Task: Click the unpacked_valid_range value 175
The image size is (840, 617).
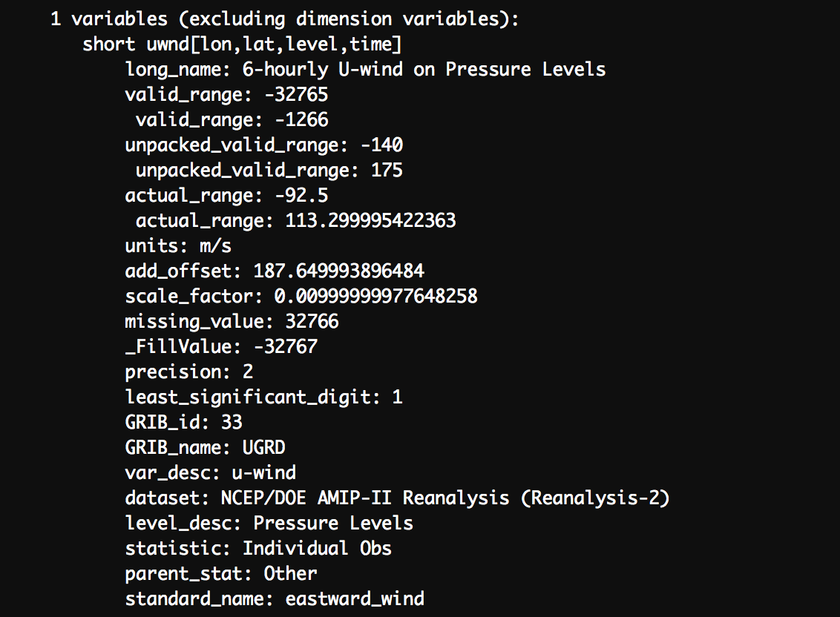Action: [x=387, y=171]
